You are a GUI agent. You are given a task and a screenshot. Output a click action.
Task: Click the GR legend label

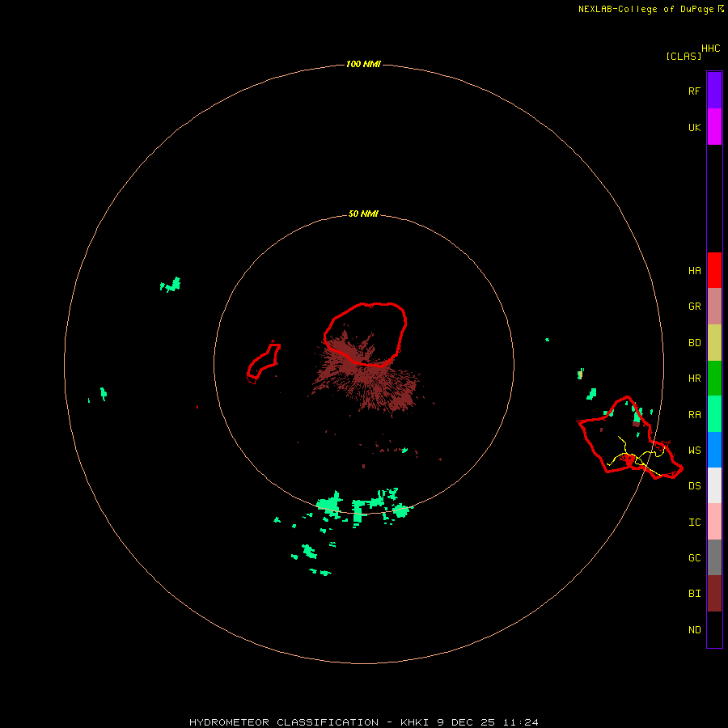(694, 307)
